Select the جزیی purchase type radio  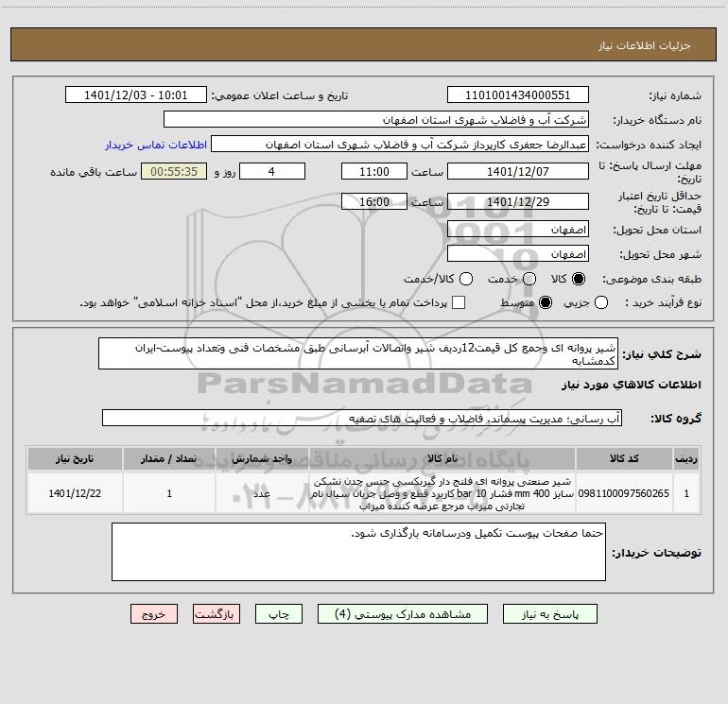[600, 302]
